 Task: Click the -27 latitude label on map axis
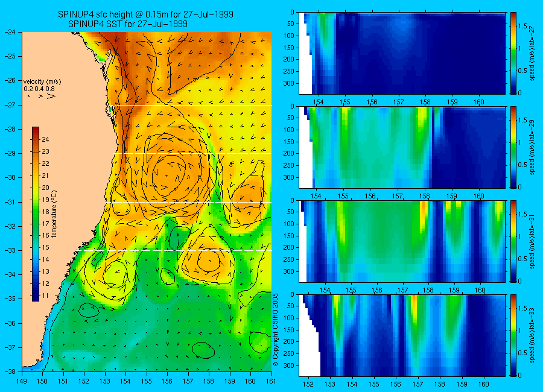10,105
